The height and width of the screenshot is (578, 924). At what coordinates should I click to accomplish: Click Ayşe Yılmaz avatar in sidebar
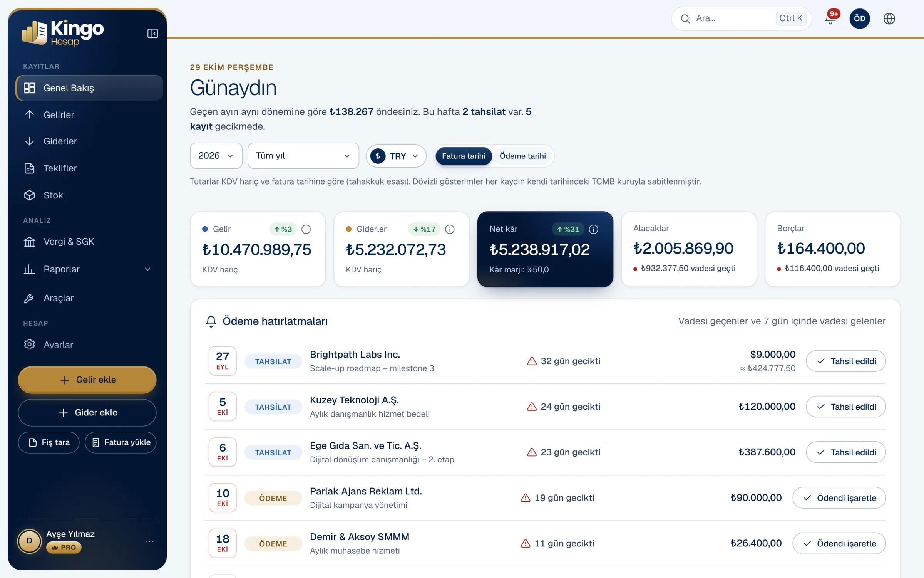pyautogui.click(x=29, y=541)
